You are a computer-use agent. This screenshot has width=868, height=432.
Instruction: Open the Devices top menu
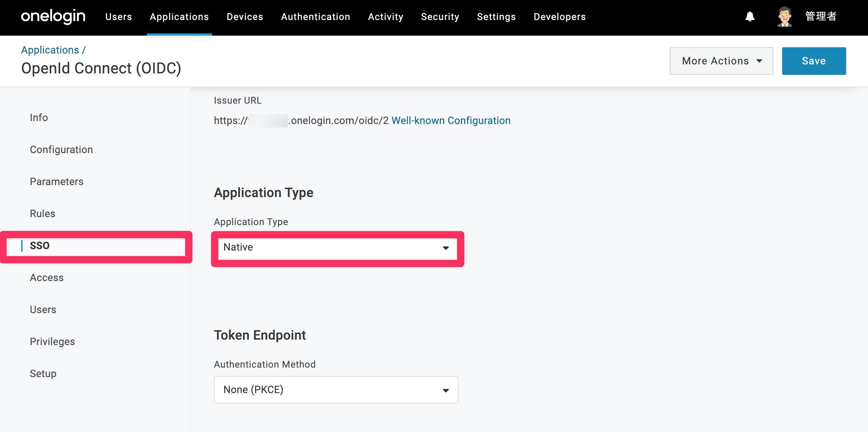(245, 17)
